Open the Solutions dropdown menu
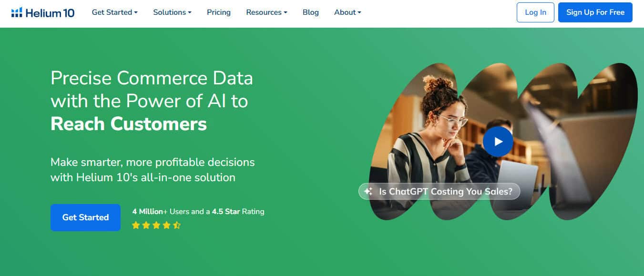This screenshot has height=276, width=644. pos(172,12)
